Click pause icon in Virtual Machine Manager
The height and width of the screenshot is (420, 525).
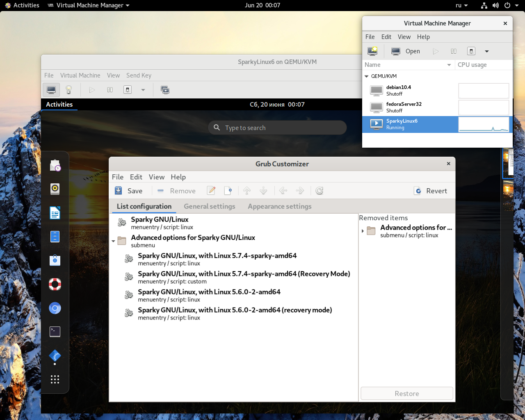coord(454,51)
